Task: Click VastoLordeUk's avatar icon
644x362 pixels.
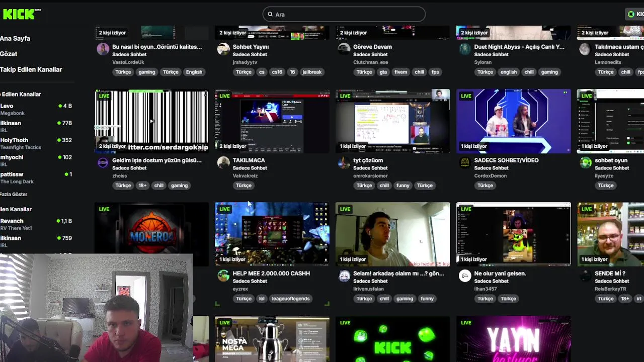Action: pos(103,49)
